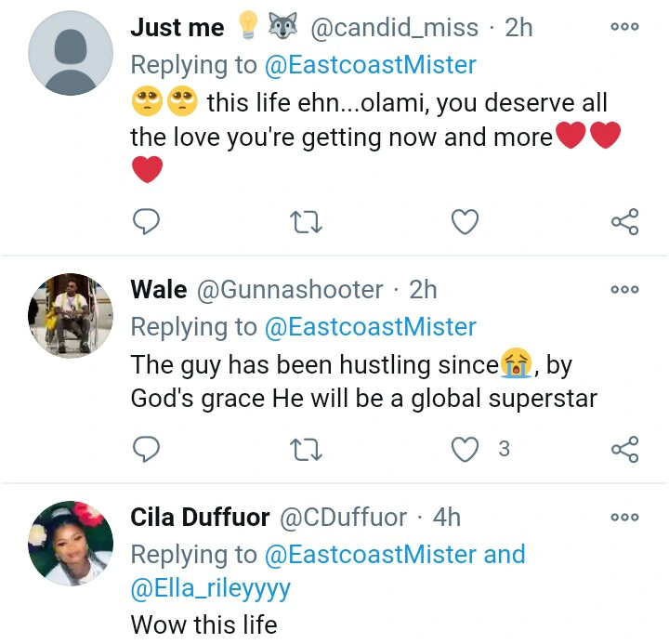Reply to Just me's tweet
This screenshot has width=669, height=644.
coord(146,221)
